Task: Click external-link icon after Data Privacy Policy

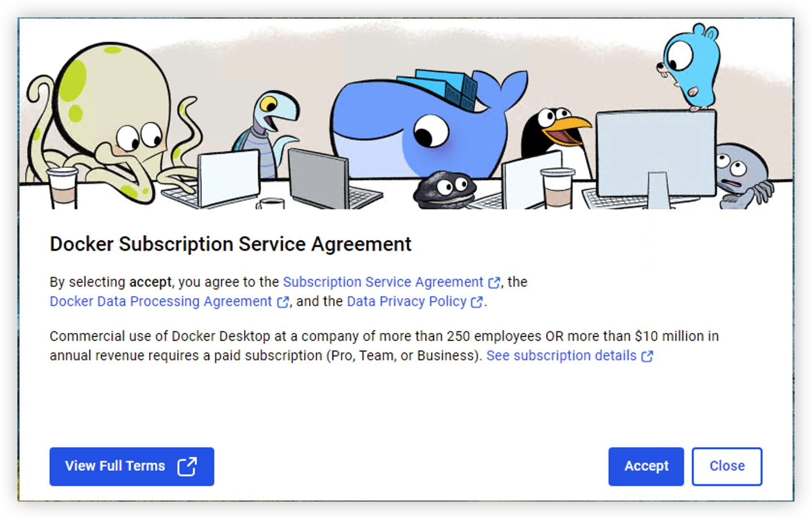Action: (x=477, y=302)
